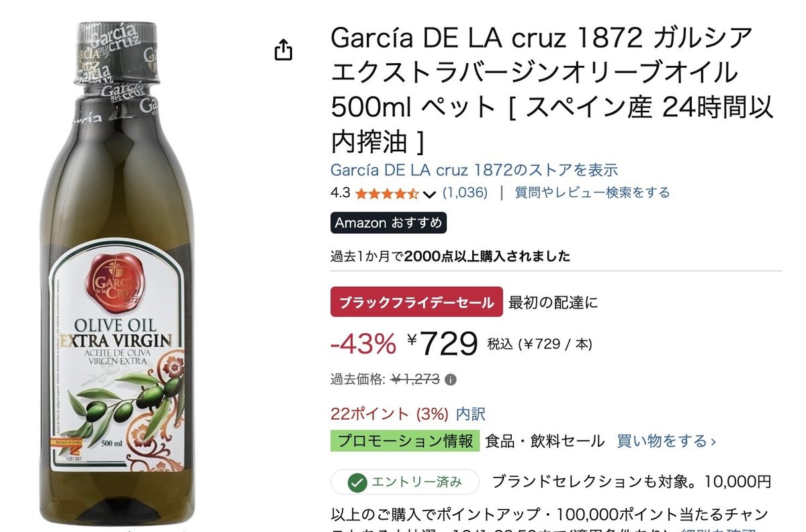Tap the share icon beside product image
Image resolution: width=806 pixels, height=532 pixels.
[283, 50]
